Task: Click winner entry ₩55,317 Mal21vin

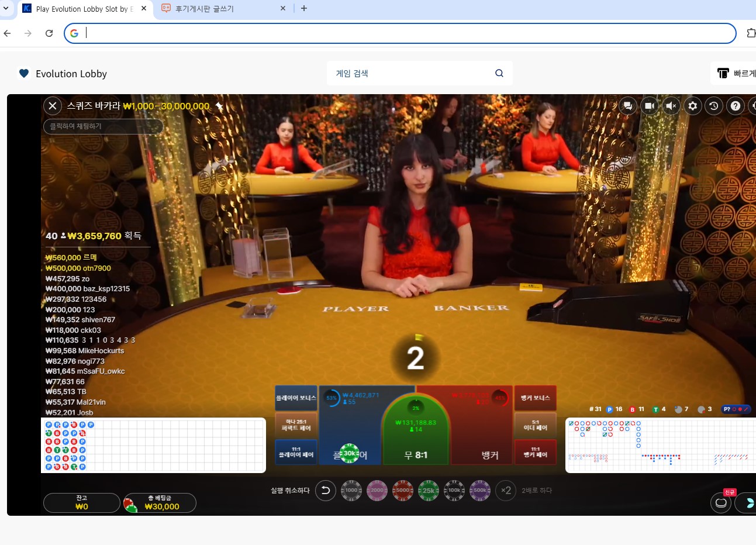Action: coord(75,402)
